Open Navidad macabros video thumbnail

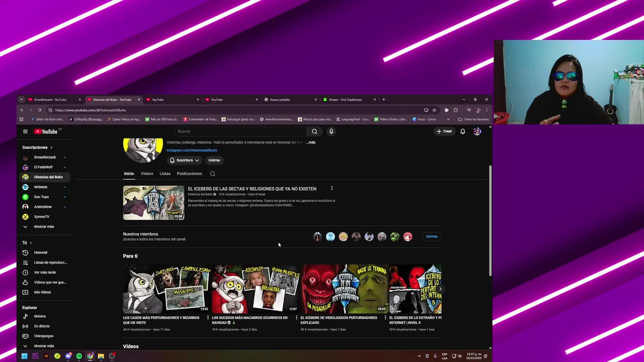coord(255,289)
